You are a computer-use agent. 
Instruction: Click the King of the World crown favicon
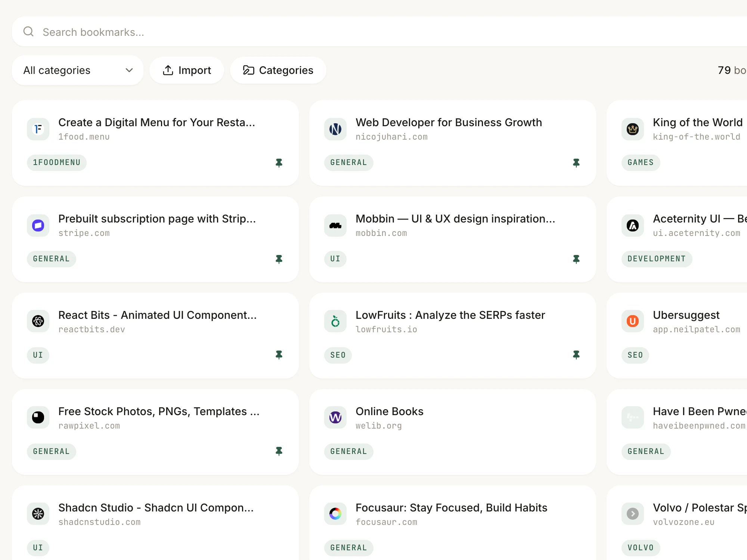[633, 129]
